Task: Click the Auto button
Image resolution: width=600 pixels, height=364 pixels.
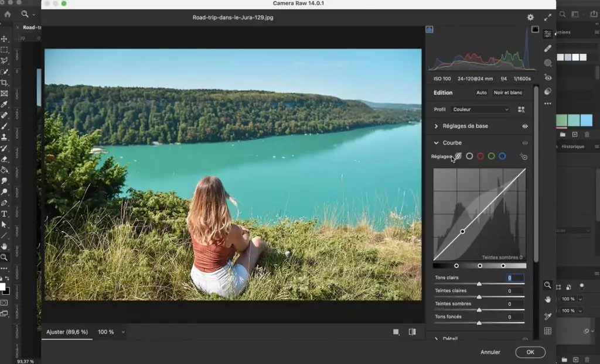Action: [x=481, y=92]
